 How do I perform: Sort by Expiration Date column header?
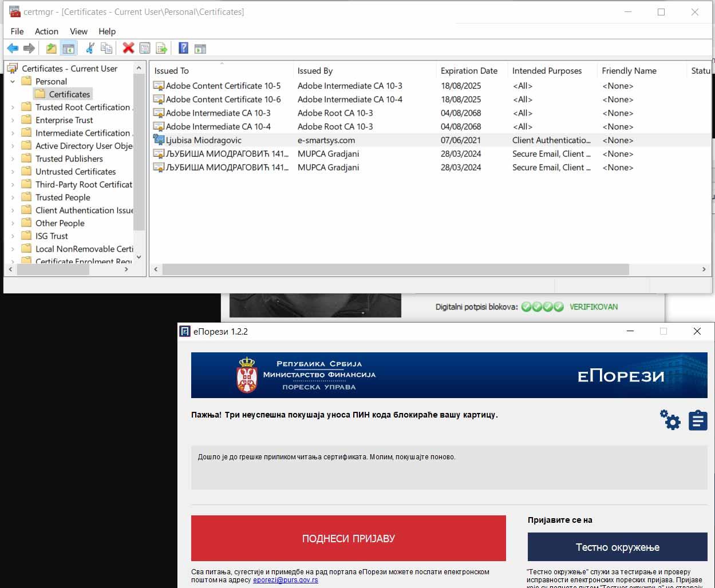469,71
